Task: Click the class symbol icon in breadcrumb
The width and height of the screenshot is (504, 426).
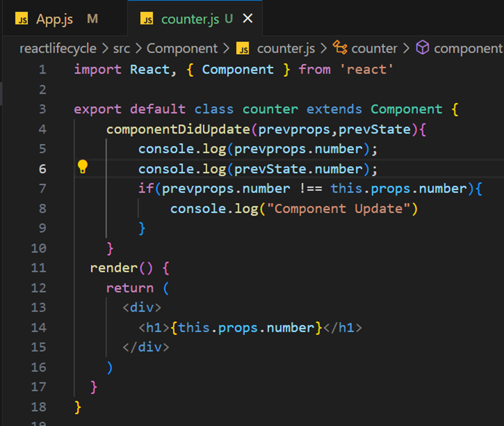Action: [x=340, y=48]
